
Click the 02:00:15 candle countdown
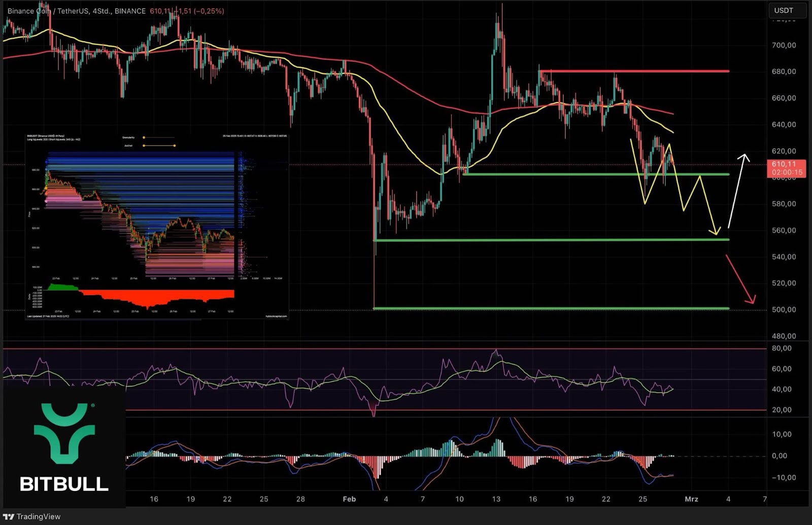(787, 172)
